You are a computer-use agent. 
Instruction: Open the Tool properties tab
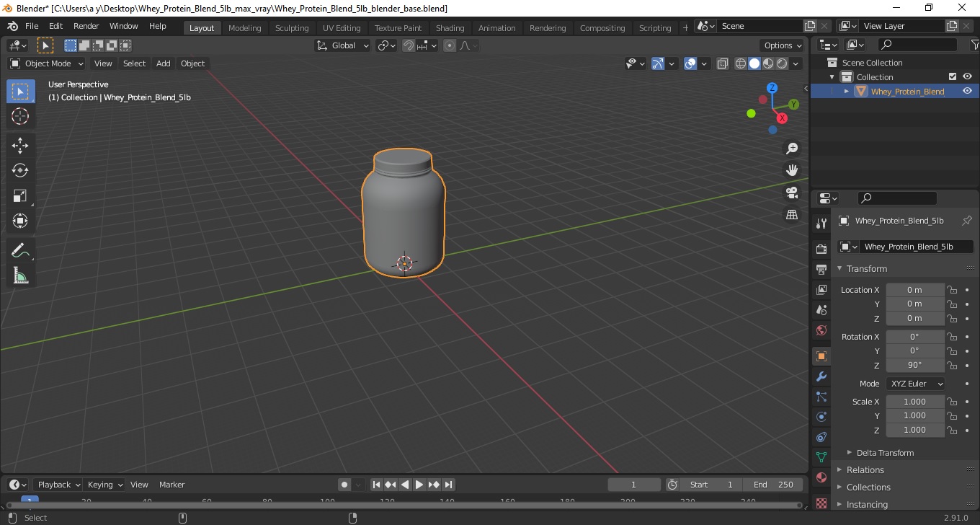click(x=821, y=224)
